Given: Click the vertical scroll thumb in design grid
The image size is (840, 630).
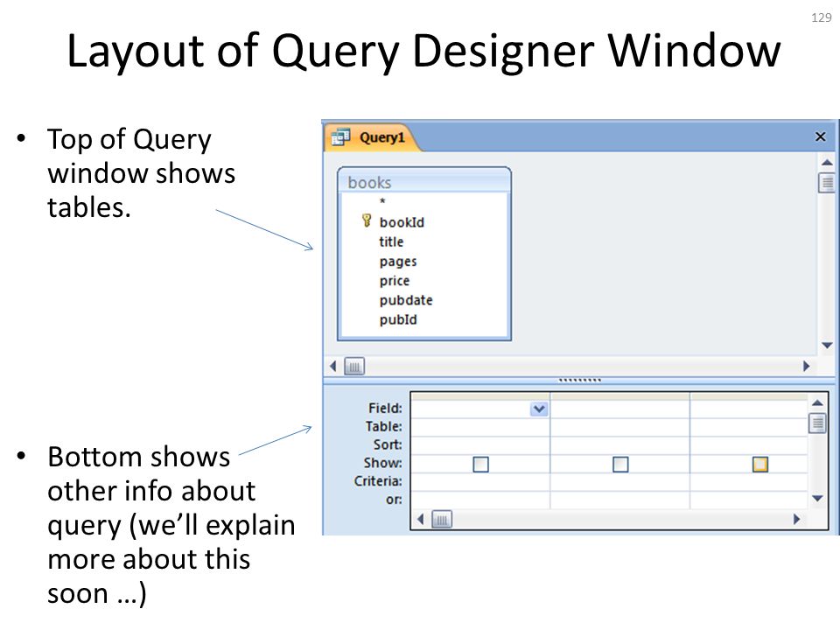Looking at the screenshot, I should click(817, 423).
